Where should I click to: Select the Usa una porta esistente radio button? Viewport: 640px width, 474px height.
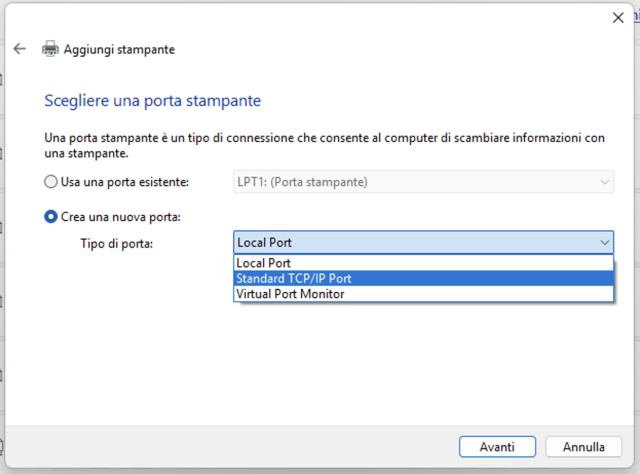point(51,182)
